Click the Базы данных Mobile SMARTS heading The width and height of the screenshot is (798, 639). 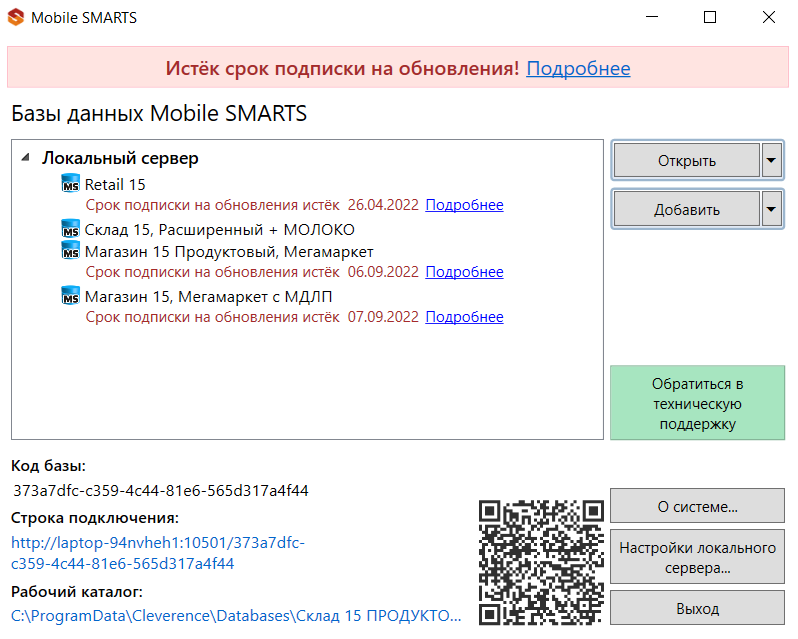coord(159,113)
